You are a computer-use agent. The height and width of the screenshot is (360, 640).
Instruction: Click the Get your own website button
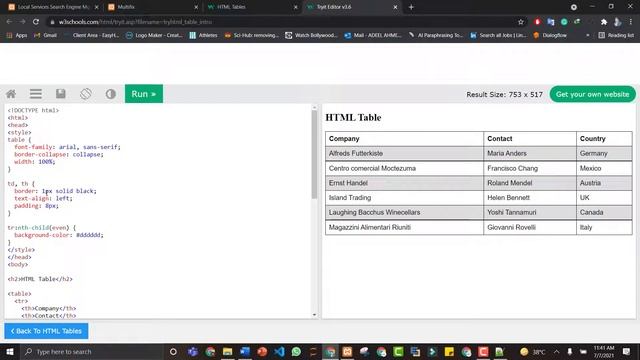coord(592,94)
